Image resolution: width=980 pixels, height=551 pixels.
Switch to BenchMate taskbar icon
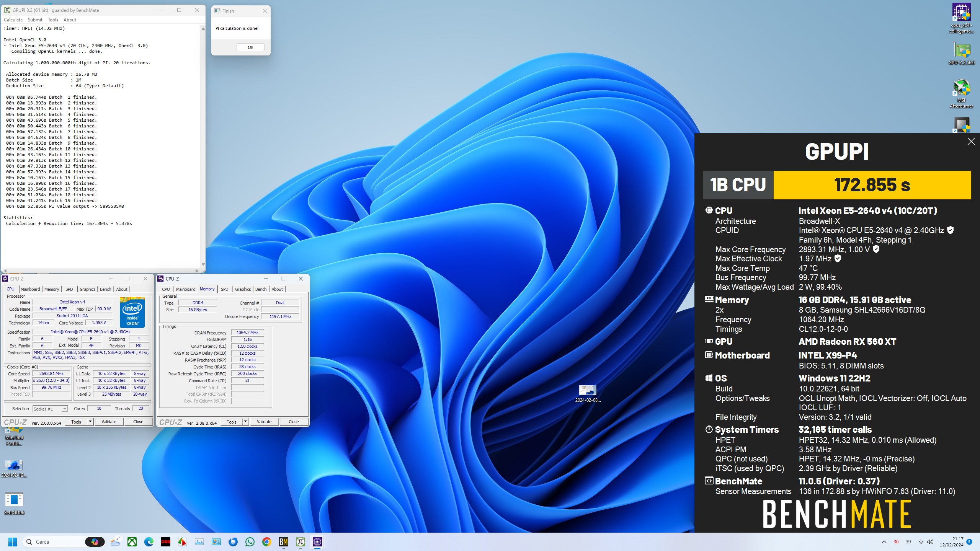284,542
